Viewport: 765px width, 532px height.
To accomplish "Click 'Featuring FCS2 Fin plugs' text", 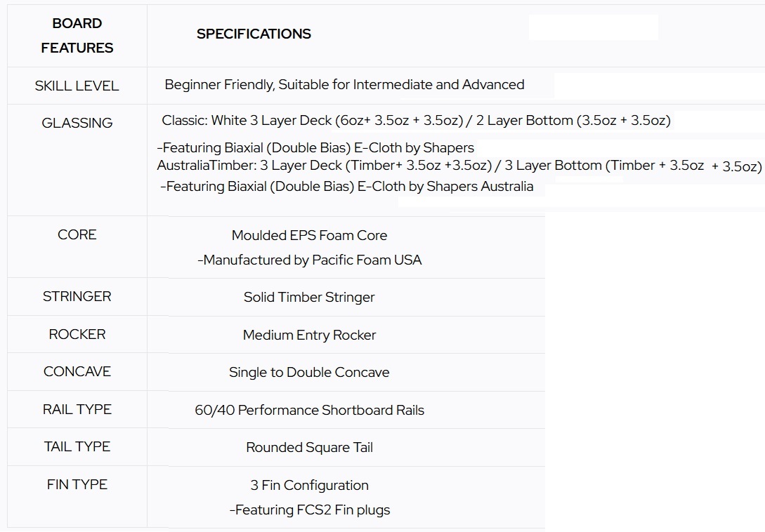I will 309,510.
